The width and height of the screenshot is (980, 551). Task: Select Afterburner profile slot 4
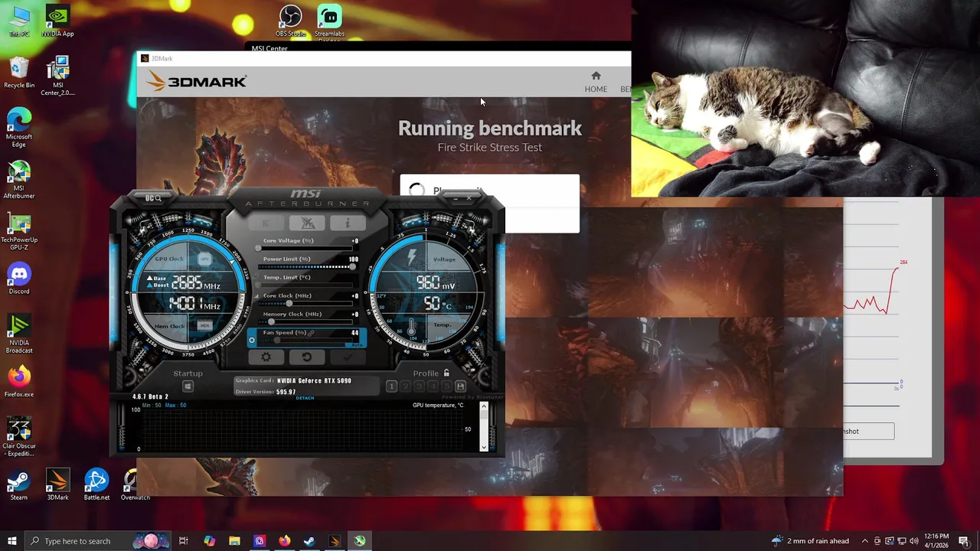tap(433, 386)
